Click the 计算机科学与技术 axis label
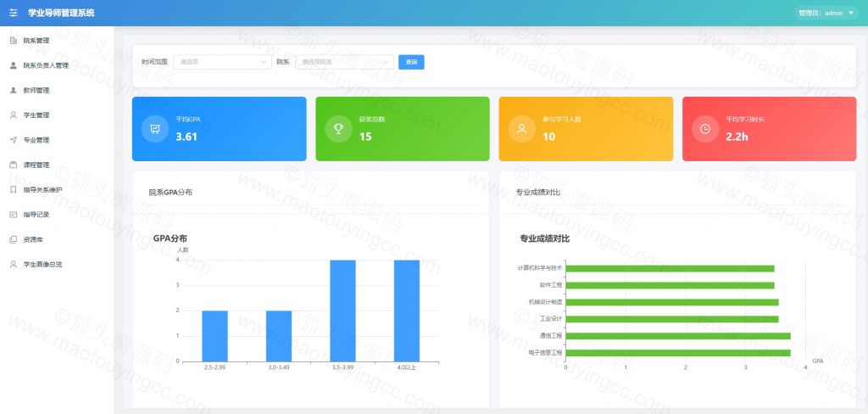The width and height of the screenshot is (868, 414). 540,268
